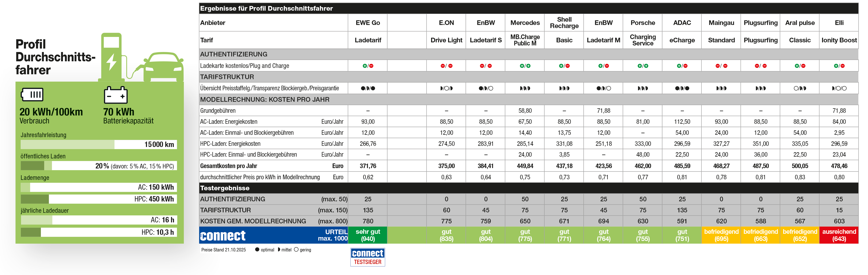Click the HPC 450 kWh bar
Image resolution: width=868 pixels, height=275 pixels.
98,199
